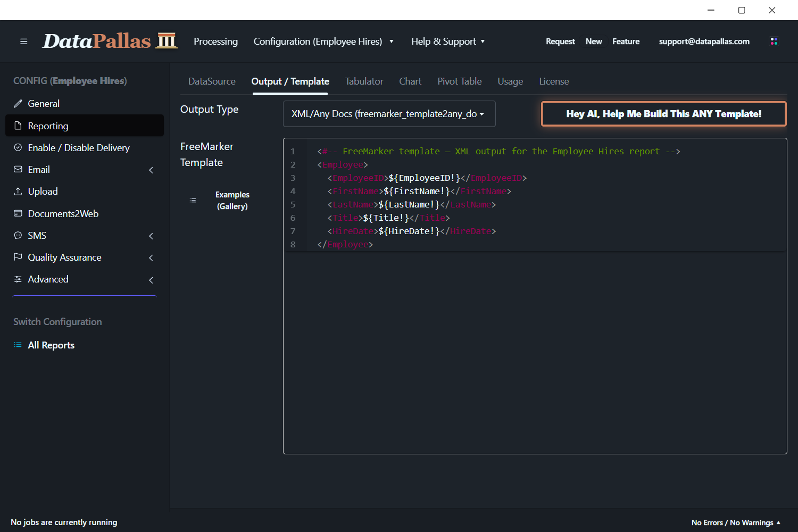Select General in the sidebar
The image size is (798, 532).
(85, 104)
